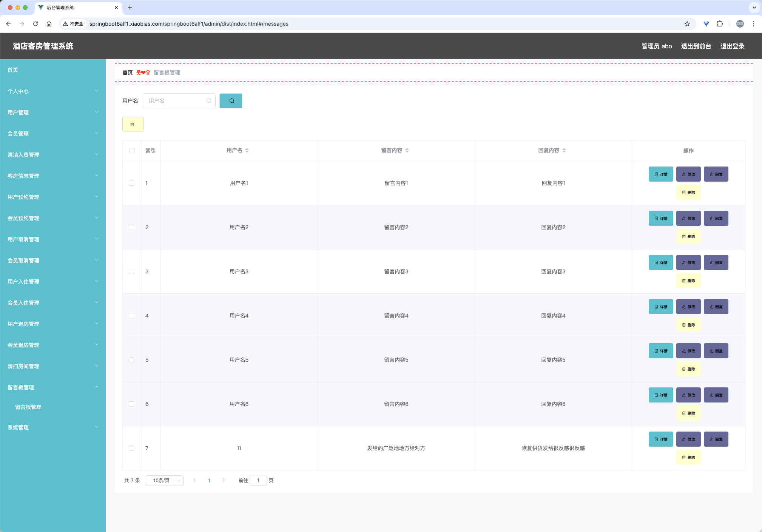
Task: Go to next page arrow
Action: click(x=224, y=480)
